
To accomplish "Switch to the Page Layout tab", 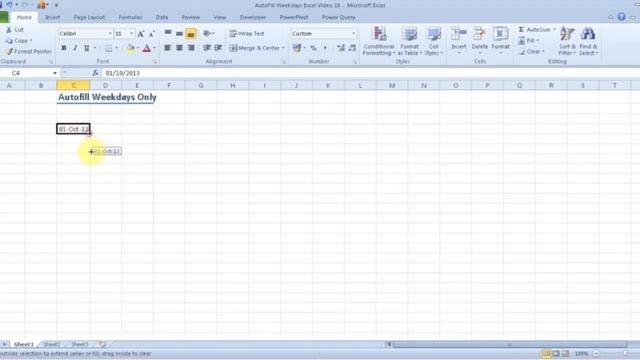I will (89, 18).
